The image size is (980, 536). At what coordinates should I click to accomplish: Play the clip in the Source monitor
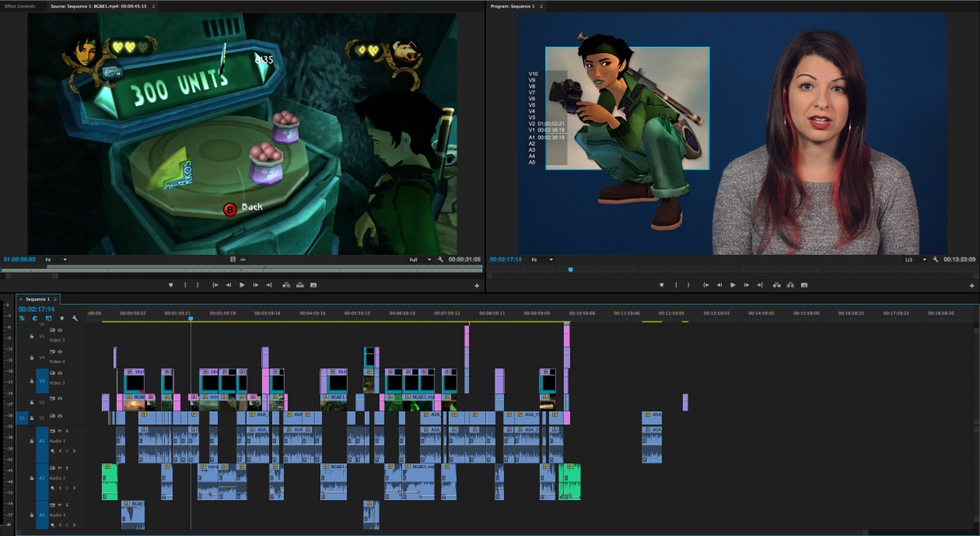click(243, 285)
